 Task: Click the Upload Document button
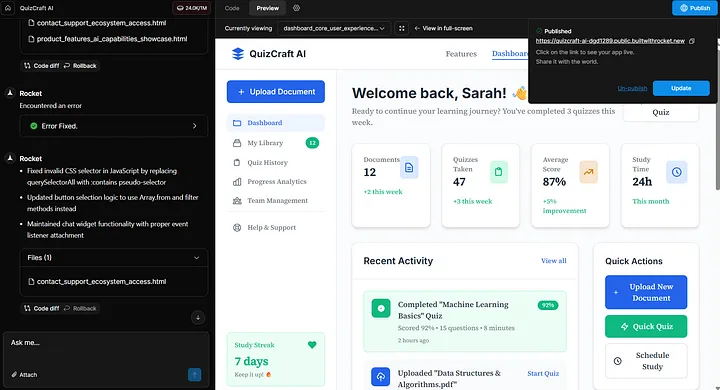pos(276,92)
